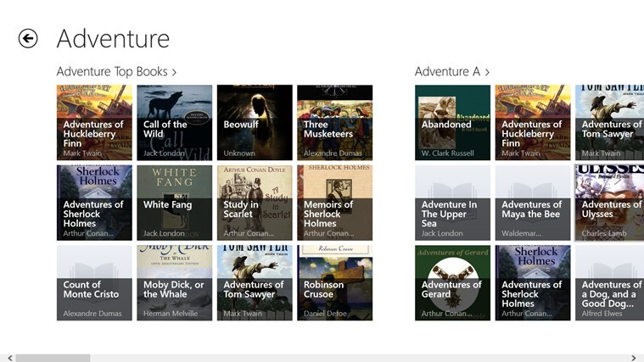Open Call of the Wild book tile
Screen dimensions: 644x362
175,122
